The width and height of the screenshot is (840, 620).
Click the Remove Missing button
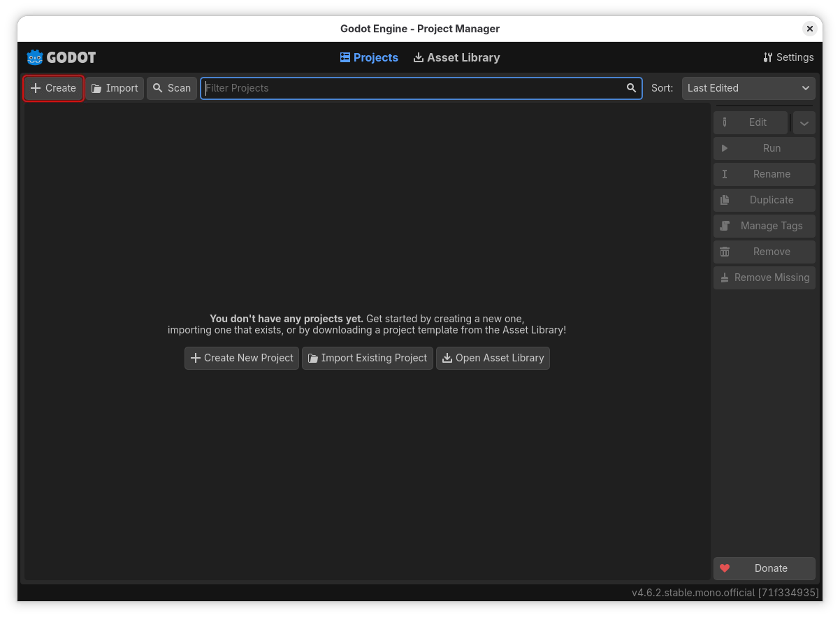tap(765, 277)
